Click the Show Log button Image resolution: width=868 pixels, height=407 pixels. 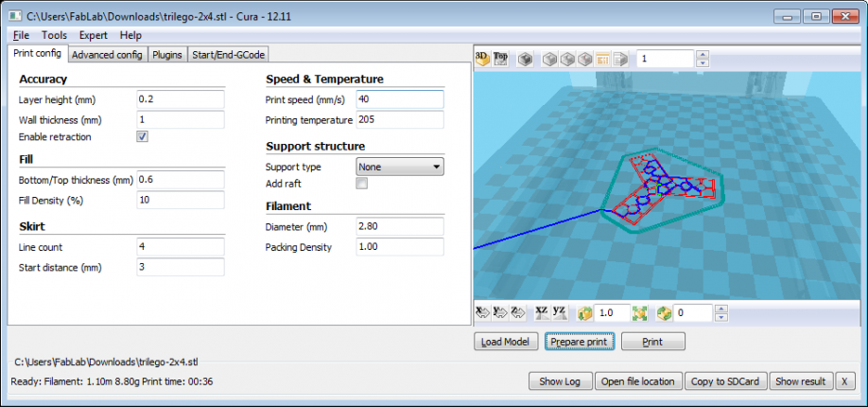click(x=560, y=380)
